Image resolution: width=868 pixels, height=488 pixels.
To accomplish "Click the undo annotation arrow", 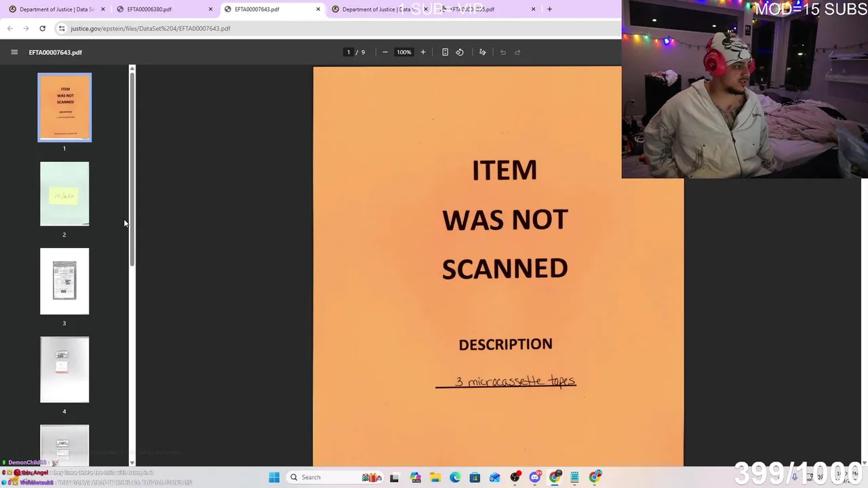I will [503, 52].
